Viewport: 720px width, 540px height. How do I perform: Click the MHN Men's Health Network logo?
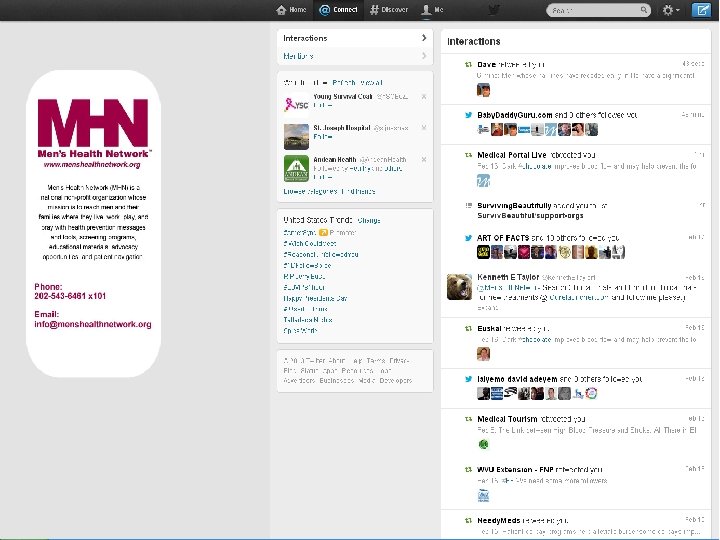click(x=94, y=128)
